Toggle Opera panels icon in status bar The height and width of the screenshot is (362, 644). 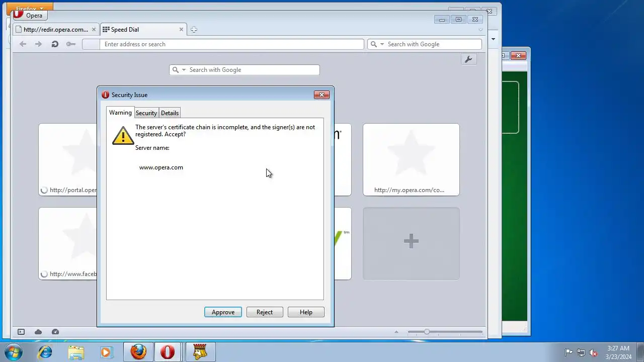[x=21, y=332]
